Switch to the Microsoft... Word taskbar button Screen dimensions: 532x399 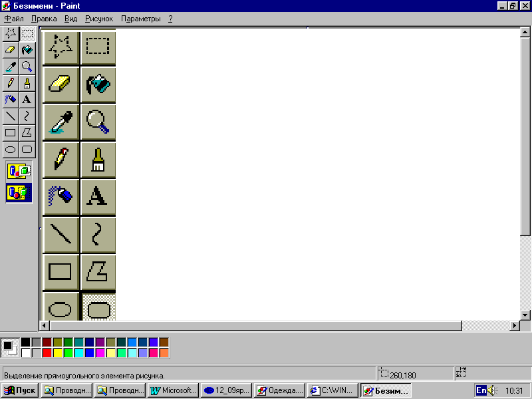pyautogui.click(x=173, y=390)
